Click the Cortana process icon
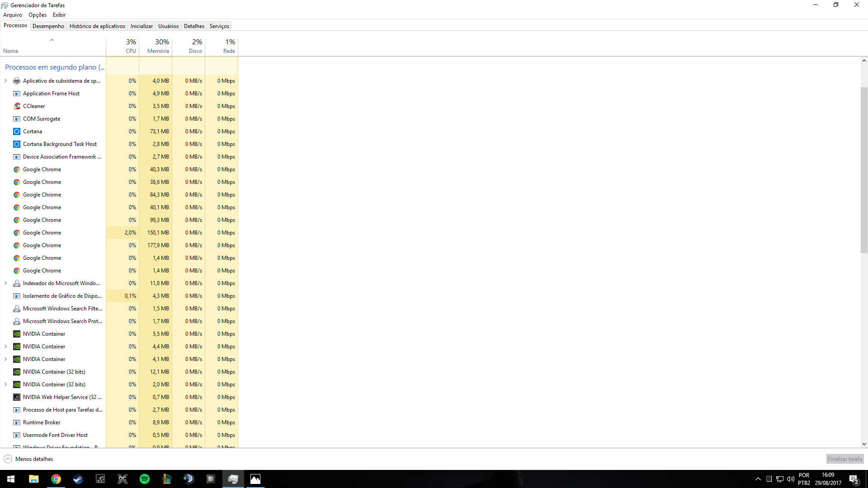The width and height of the screenshot is (868, 488). (17, 131)
